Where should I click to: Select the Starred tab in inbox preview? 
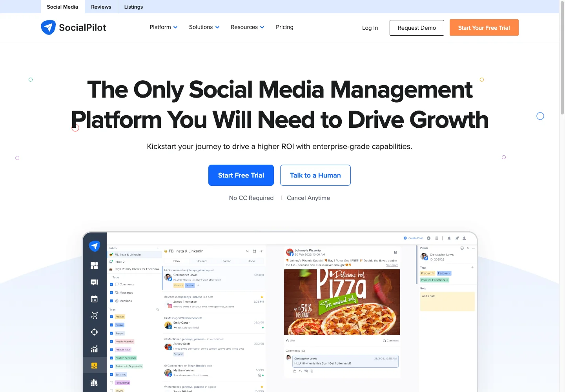[x=226, y=261]
